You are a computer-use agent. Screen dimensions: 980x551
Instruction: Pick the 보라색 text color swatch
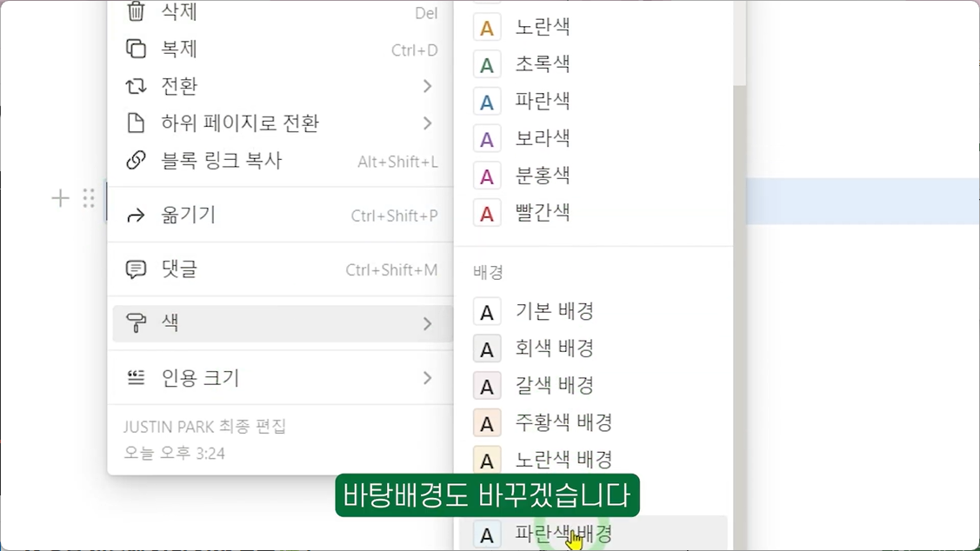(487, 139)
